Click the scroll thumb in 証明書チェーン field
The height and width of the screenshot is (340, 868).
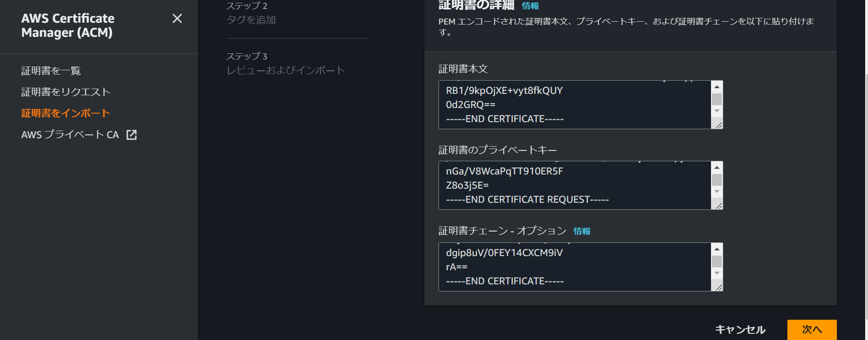717,261
